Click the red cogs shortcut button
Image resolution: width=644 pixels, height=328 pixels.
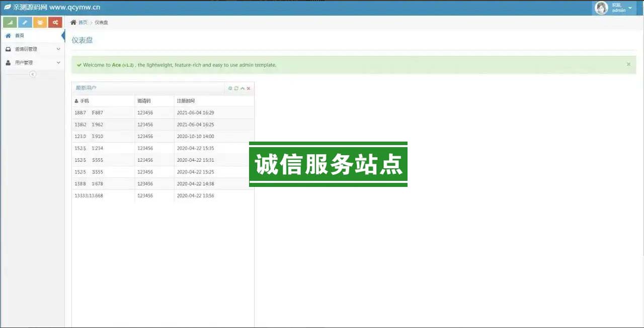point(55,22)
